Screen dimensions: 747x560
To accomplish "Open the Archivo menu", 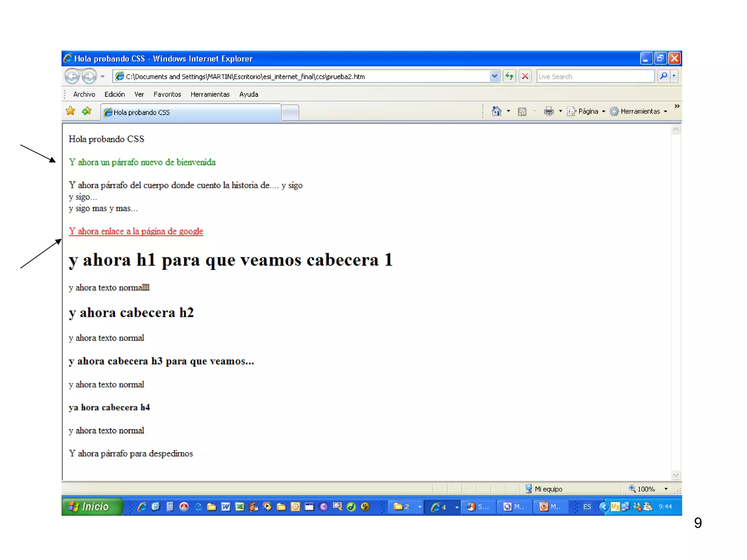I will tap(84, 94).
